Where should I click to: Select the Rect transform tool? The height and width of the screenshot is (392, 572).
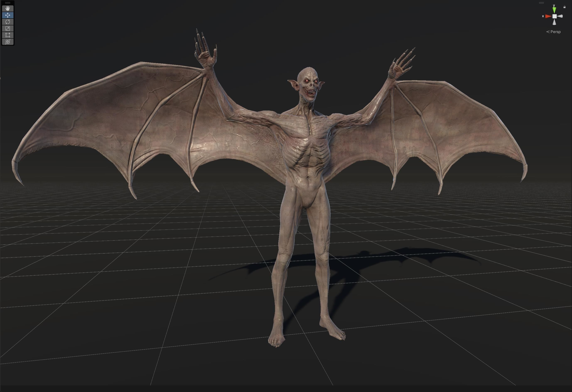8,35
